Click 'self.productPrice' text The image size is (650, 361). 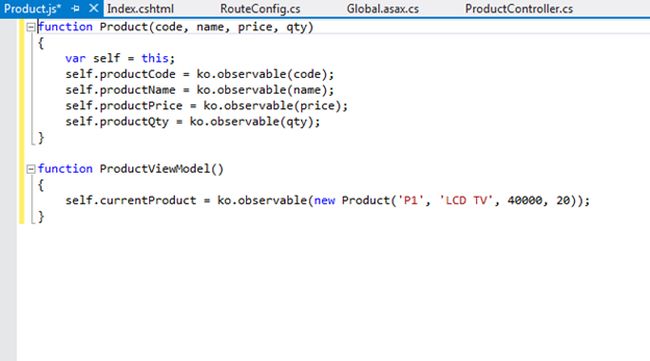[124, 106]
